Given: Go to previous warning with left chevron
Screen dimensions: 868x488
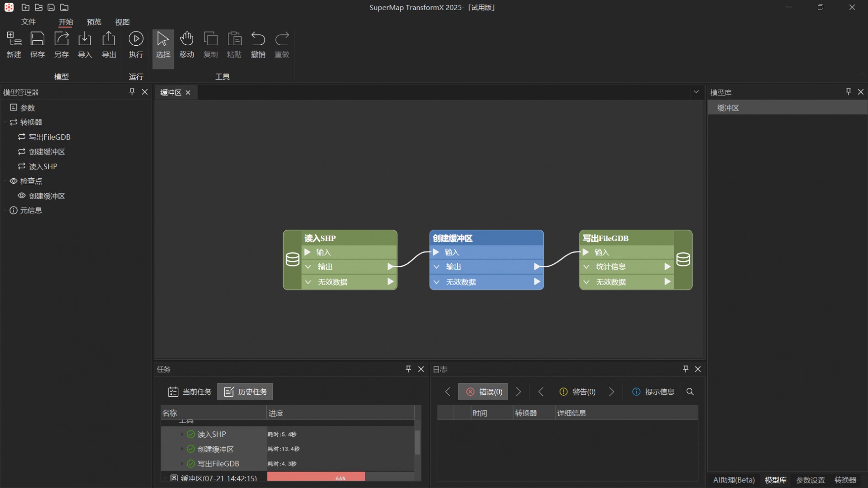Looking at the screenshot, I should pyautogui.click(x=541, y=392).
